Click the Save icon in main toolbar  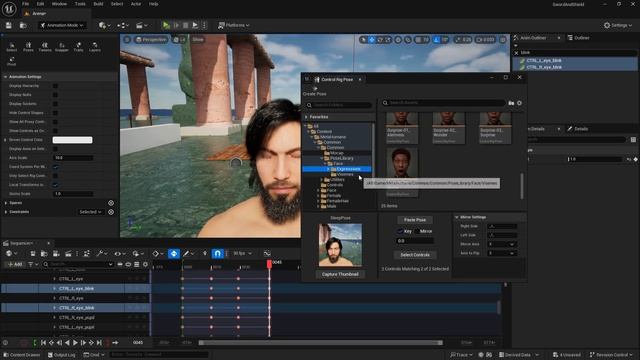(x=9, y=25)
